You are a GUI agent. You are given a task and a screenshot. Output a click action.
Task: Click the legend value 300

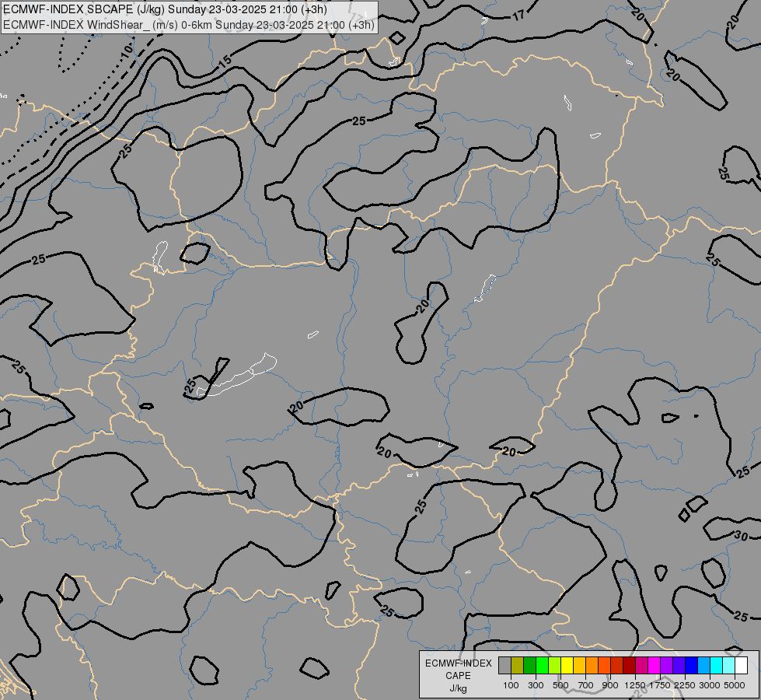tap(536, 685)
